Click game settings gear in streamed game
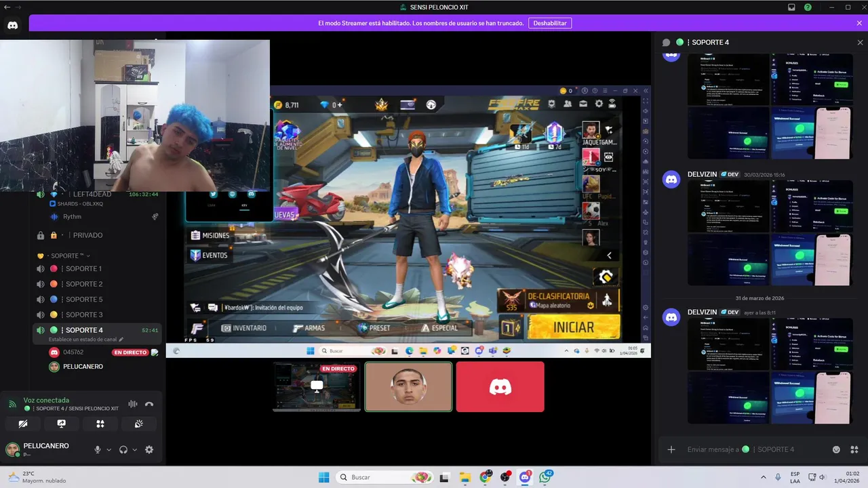This screenshot has width=868, height=488. click(x=599, y=104)
